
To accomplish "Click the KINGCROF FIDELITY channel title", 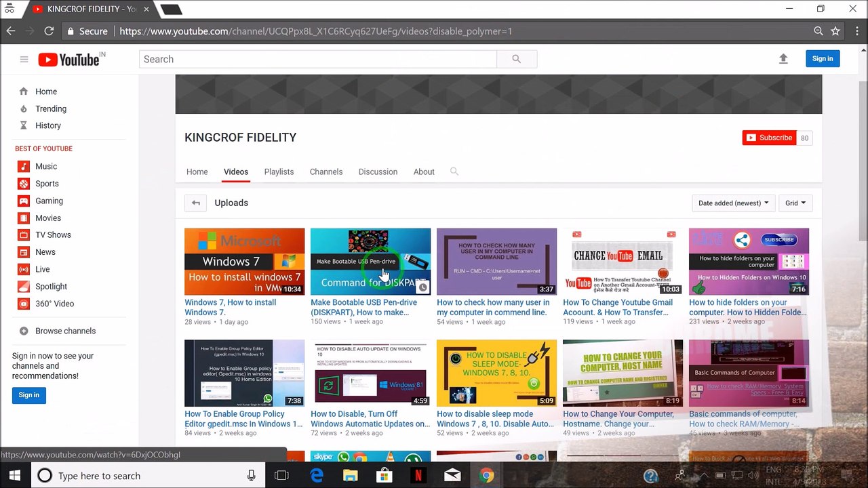I will click(x=240, y=137).
